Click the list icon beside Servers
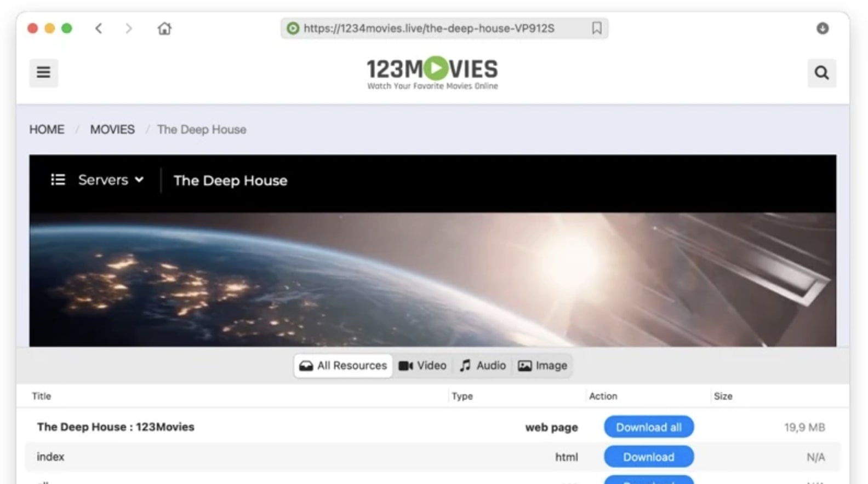This screenshot has width=868, height=484. coord(58,180)
